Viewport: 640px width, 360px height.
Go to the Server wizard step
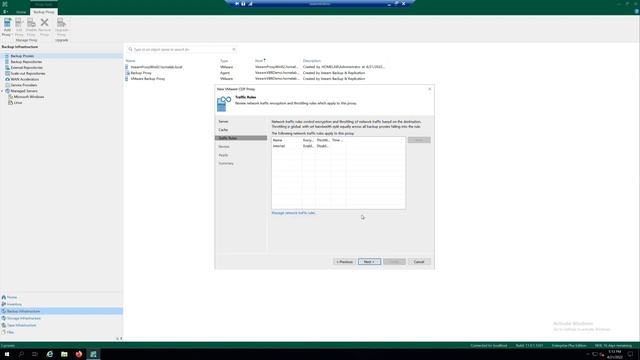point(223,122)
